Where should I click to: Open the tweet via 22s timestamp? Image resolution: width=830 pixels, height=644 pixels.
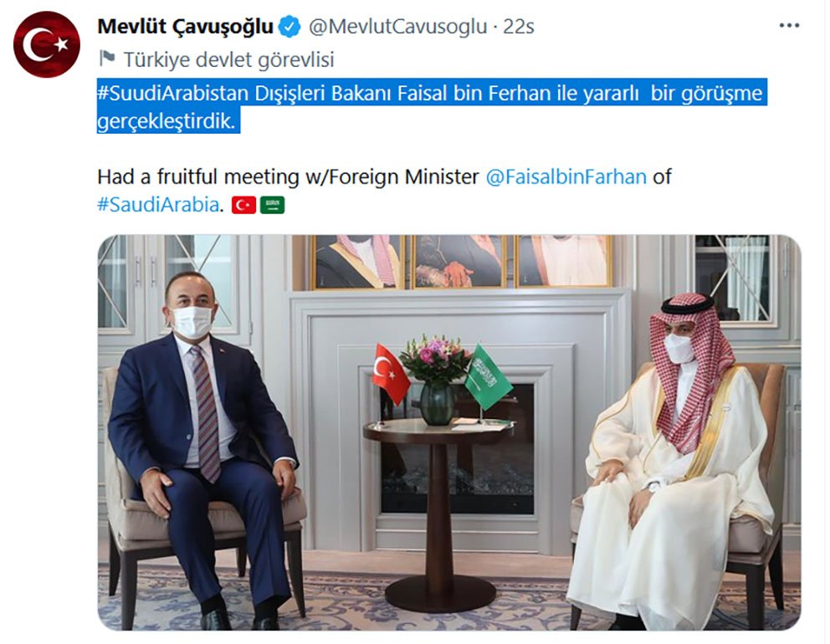[519, 27]
